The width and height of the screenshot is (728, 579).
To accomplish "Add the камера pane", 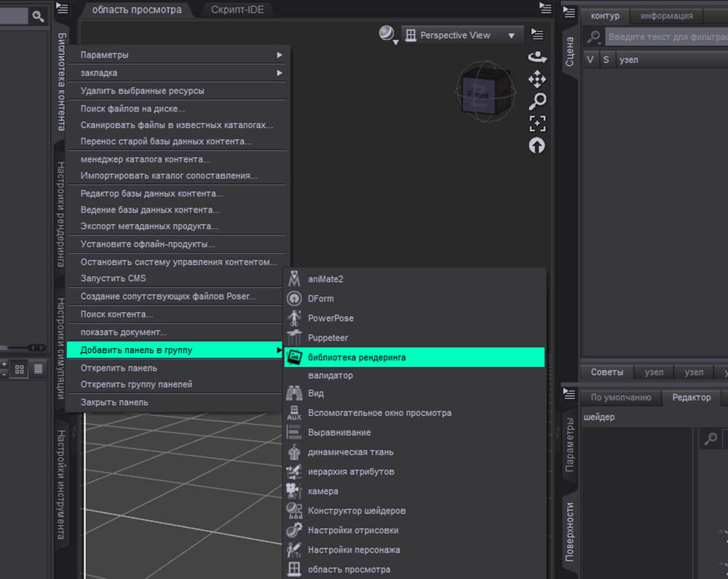I will click(x=414, y=491).
